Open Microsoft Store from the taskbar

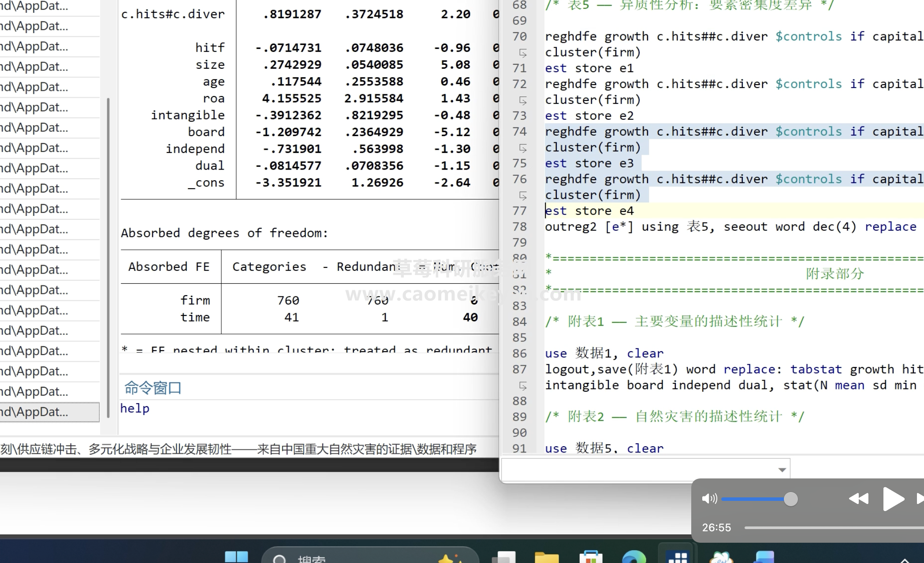(591, 558)
